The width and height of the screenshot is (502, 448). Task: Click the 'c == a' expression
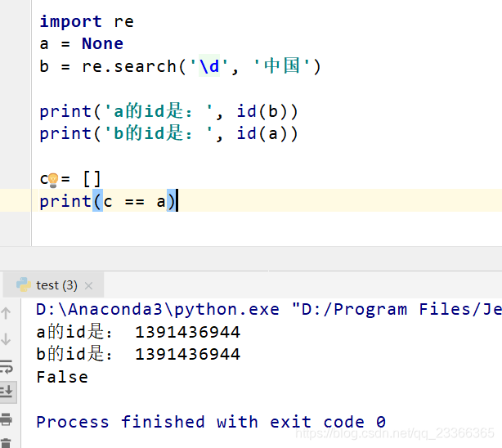(x=134, y=202)
